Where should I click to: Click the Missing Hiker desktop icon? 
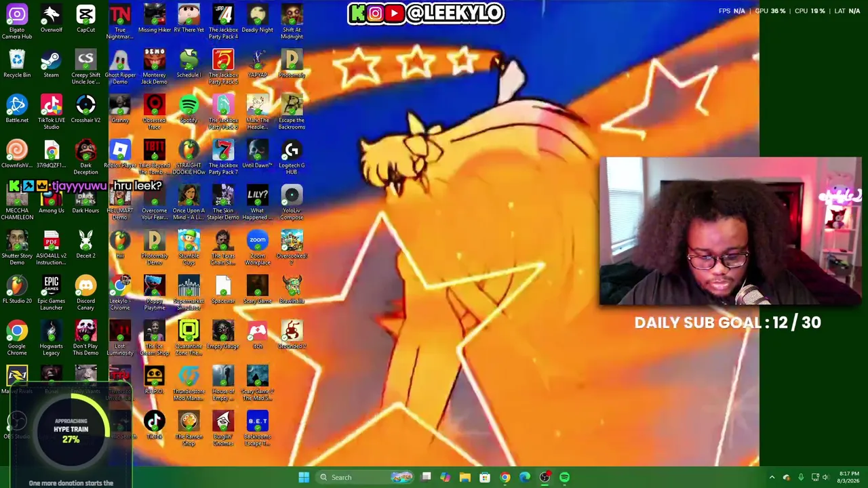click(x=154, y=18)
